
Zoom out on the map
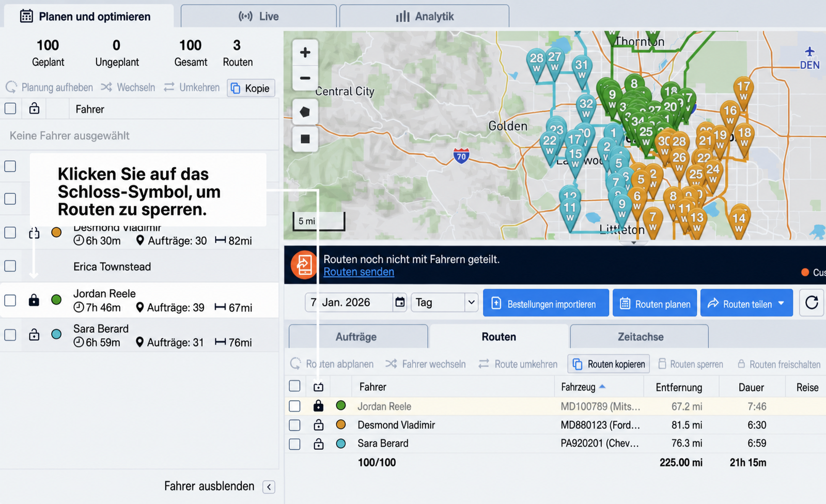305,78
